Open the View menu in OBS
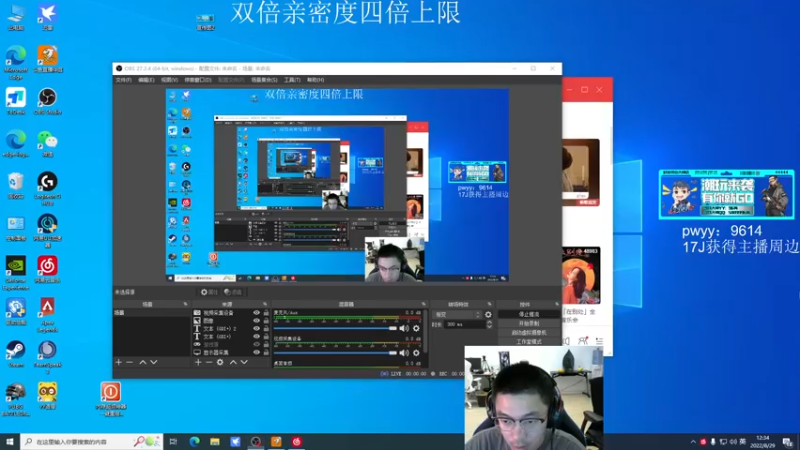This screenshot has width=800, height=450. click(x=169, y=80)
